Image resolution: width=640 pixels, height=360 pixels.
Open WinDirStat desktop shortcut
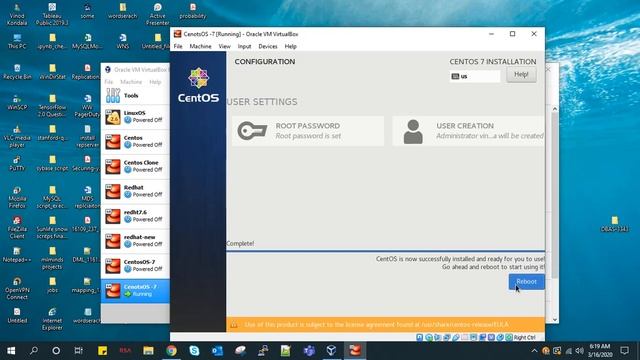click(52, 71)
